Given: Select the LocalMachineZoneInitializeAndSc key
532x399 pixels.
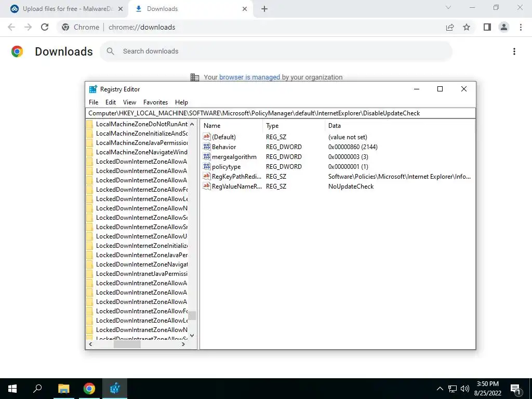Looking at the screenshot, I should 141,134.
